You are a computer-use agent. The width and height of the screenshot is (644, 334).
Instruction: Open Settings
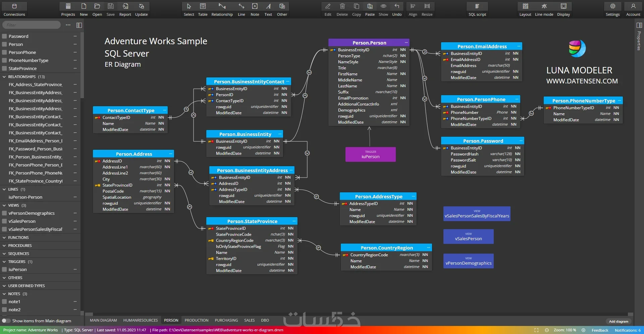612,9
